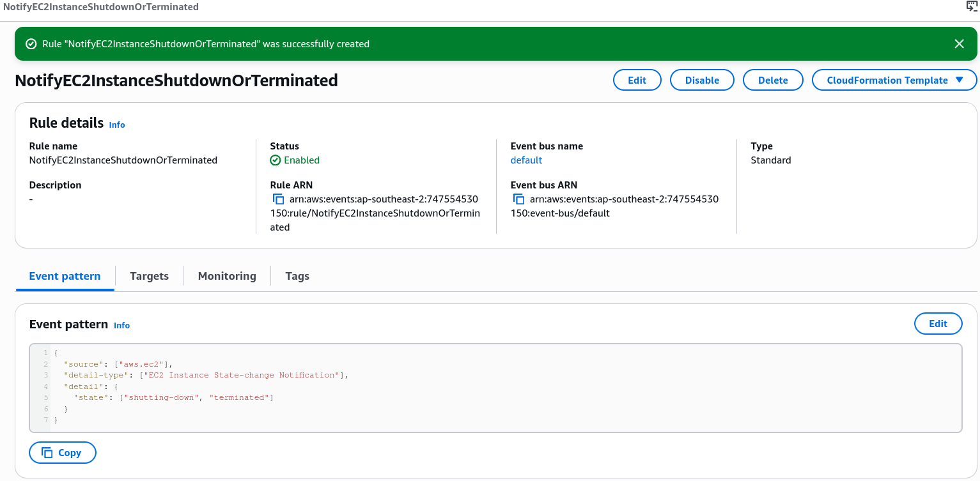Open the default event bus link
This screenshot has height=481, width=980.
(526, 160)
